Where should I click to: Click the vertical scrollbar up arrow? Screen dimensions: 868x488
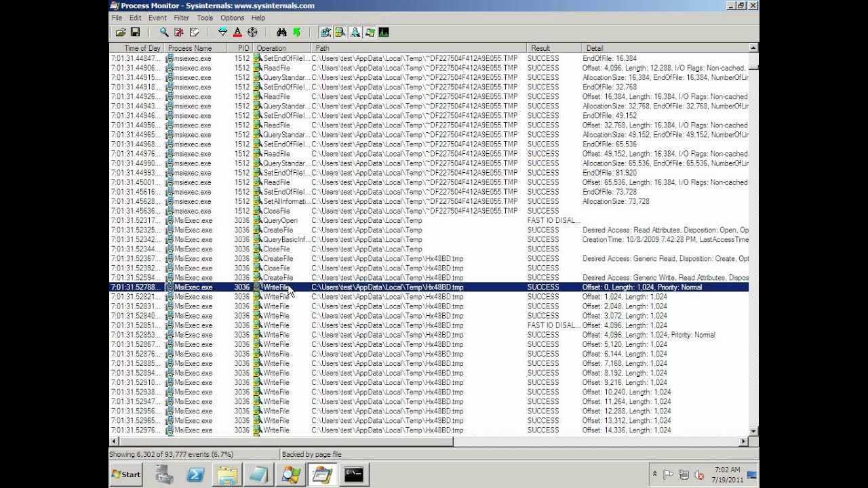pyautogui.click(x=753, y=48)
